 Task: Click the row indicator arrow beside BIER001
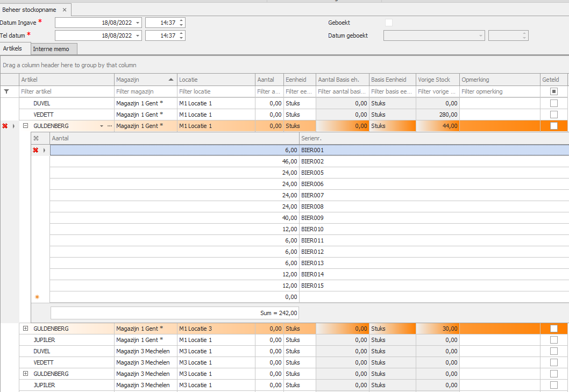pyautogui.click(x=44, y=150)
